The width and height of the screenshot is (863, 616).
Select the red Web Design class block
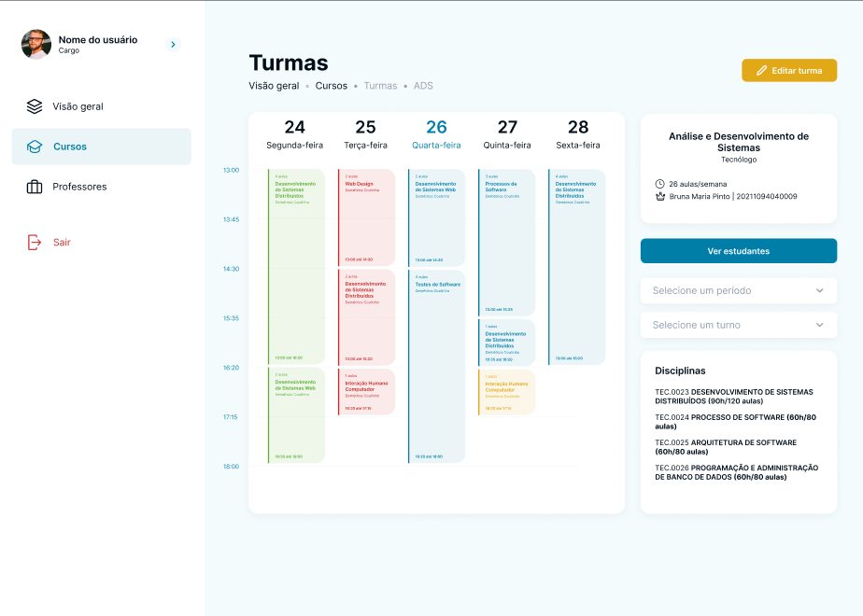click(366, 217)
